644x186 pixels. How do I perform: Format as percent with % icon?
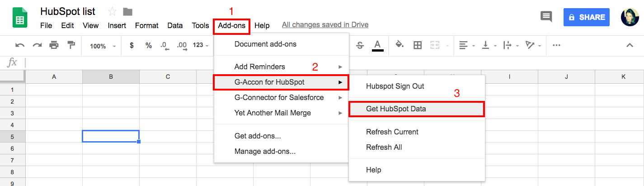click(x=148, y=45)
